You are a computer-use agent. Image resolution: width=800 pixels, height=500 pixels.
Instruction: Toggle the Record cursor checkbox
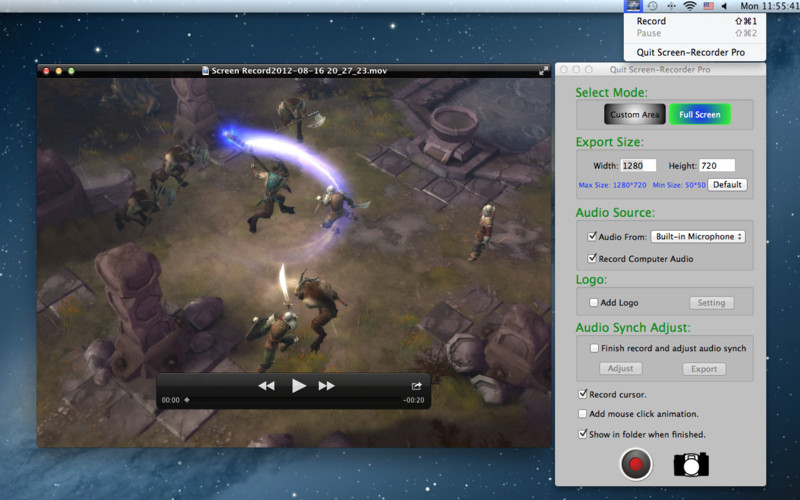click(x=582, y=394)
